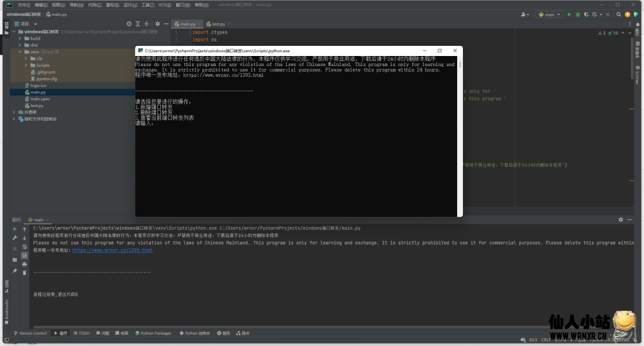This screenshot has width=644, height=346.
Task: Click the green Run button in top toolbar
Action: click(x=569, y=14)
